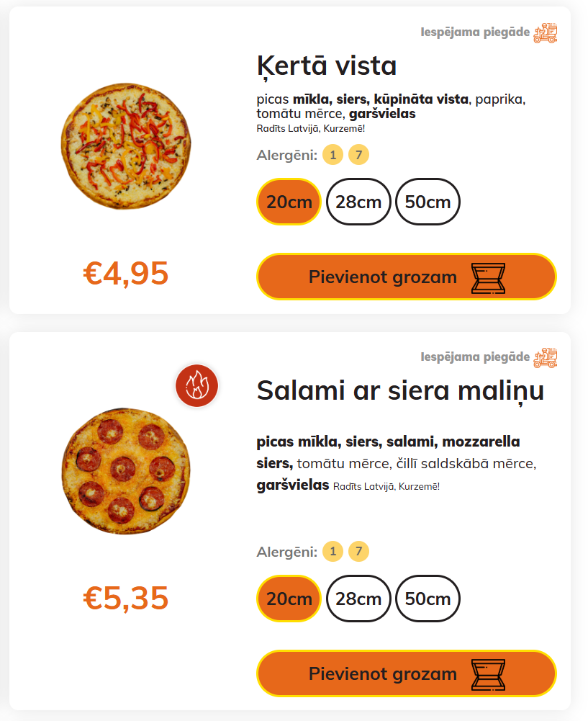Click pizza box icon in Salami button
Screen dimensions: 588x721
pyautogui.click(x=488, y=675)
